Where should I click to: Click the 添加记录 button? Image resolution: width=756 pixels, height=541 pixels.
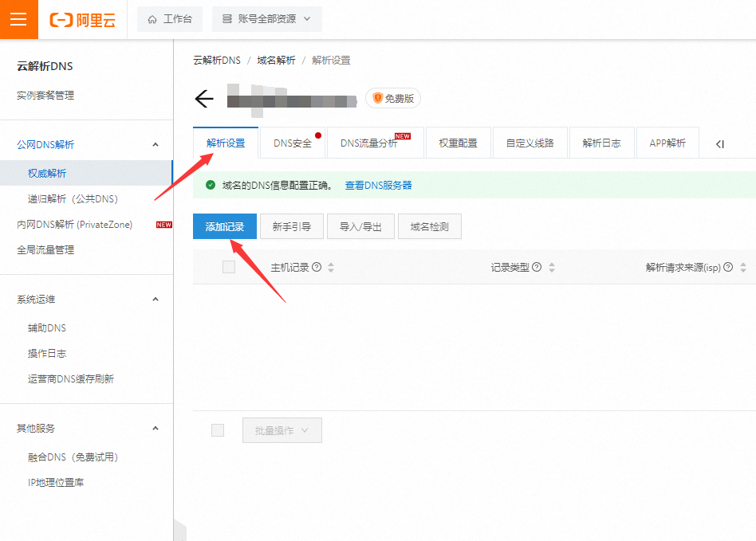click(225, 226)
